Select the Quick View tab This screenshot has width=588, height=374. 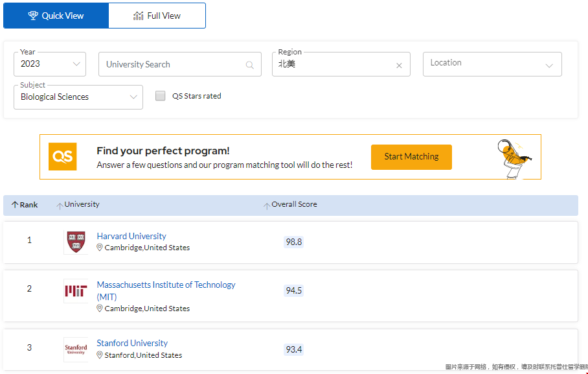56,16
